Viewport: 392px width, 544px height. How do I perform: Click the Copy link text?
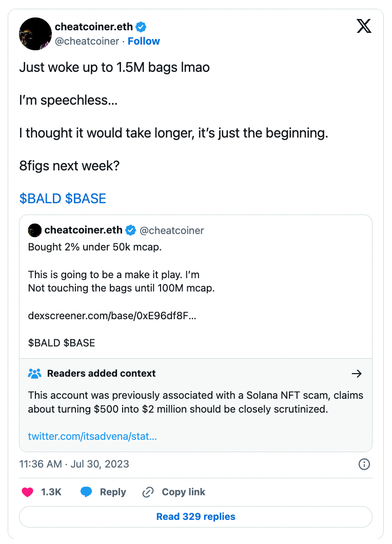pos(183,492)
